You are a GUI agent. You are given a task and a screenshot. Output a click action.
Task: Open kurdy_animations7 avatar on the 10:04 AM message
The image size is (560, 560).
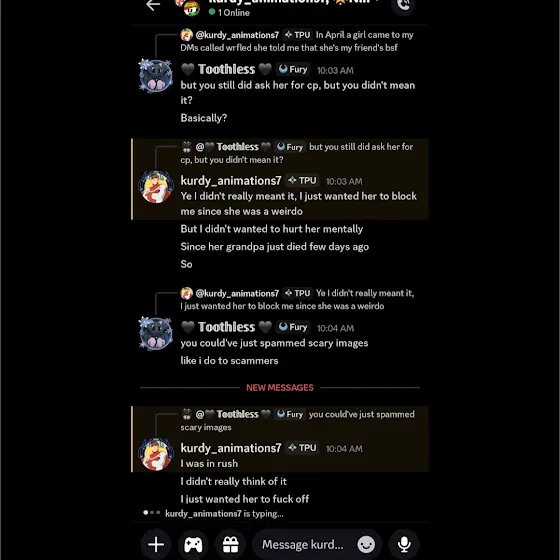point(156,454)
